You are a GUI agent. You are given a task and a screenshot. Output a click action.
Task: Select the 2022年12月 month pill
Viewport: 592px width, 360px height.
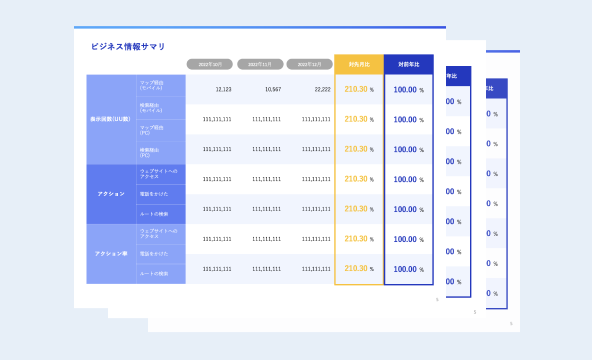tap(309, 64)
